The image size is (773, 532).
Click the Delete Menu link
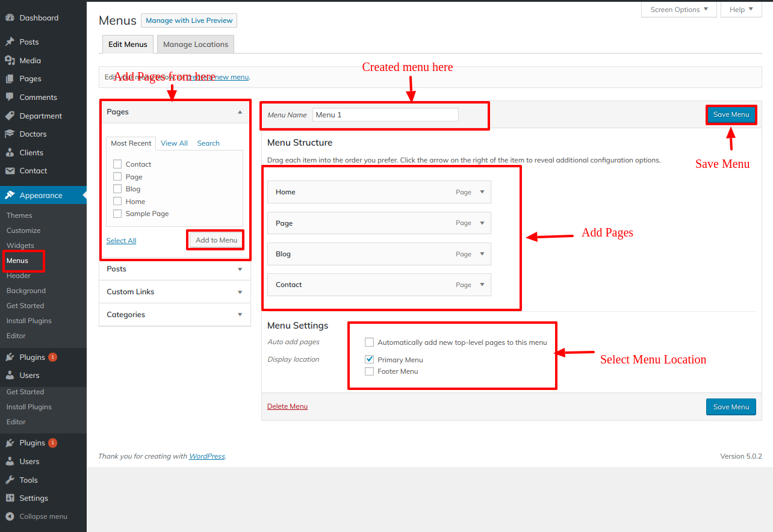(287, 406)
